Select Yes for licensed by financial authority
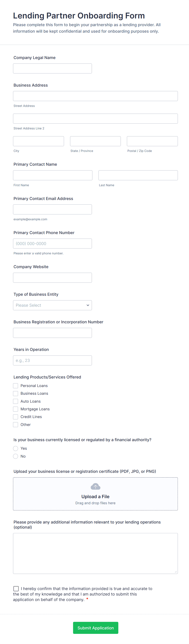Viewport: 189px width, 644px height. click(15, 448)
